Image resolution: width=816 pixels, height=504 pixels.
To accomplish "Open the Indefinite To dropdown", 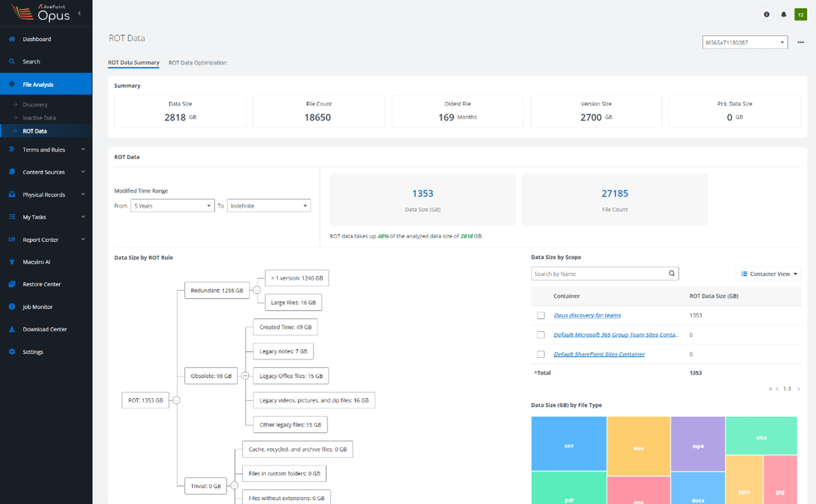I will click(268, 205).
